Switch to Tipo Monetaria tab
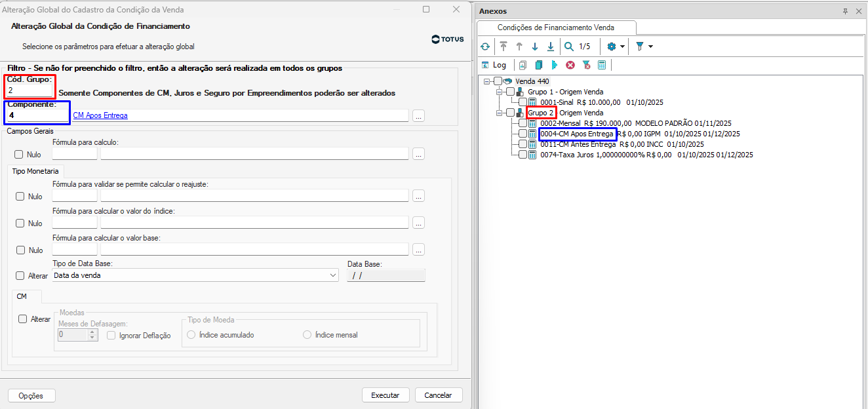This screenshot has height=409, width=868. 35,170
